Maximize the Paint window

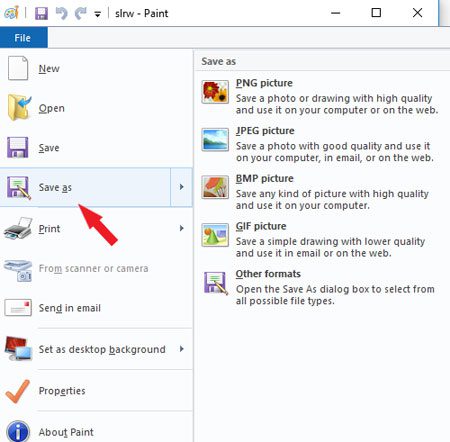coord(376,13)
